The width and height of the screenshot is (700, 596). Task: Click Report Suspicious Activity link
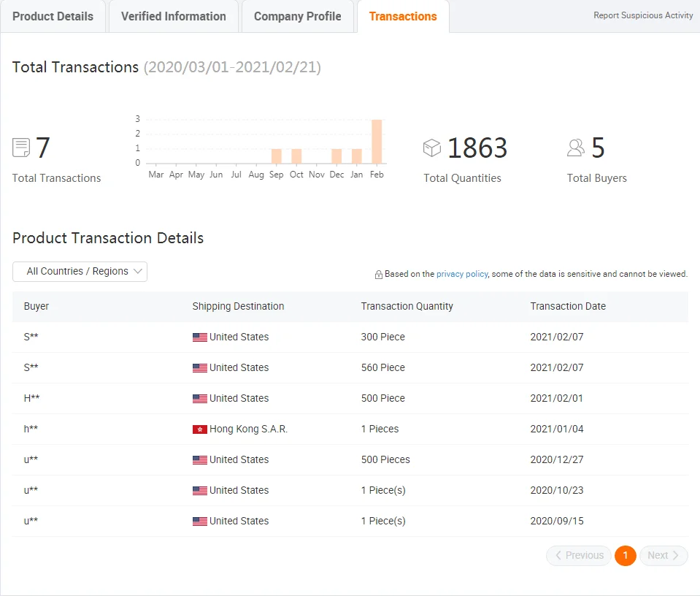(643, 15)
